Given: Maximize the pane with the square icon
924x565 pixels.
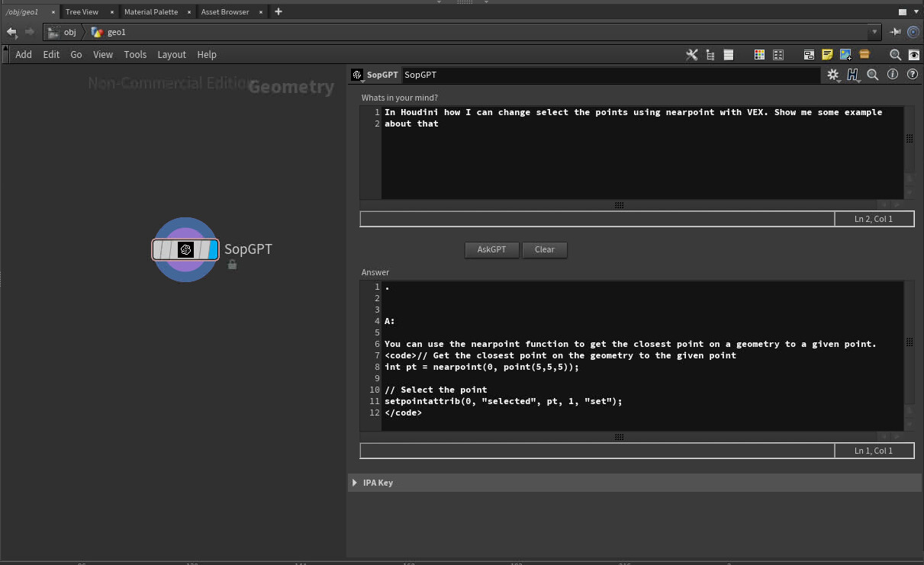Looking at the screenshot, I should 902,12.
